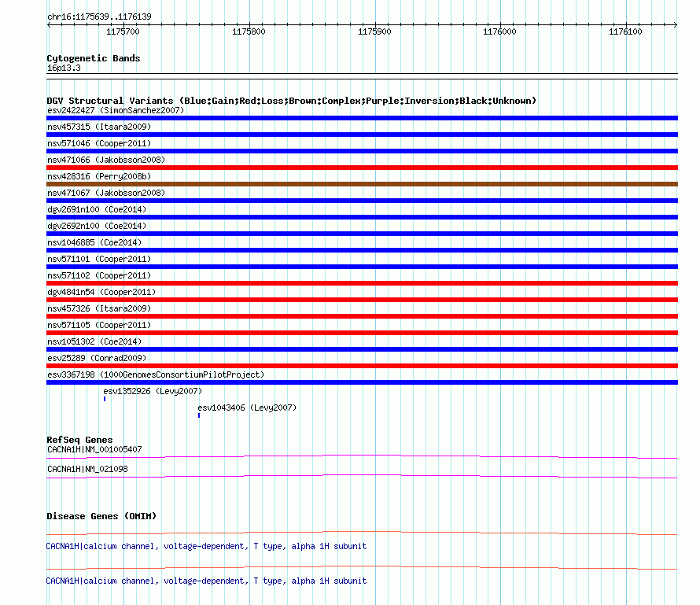Click the chr16:1175639..1176139 region label
700x605 pixels.
99,17
